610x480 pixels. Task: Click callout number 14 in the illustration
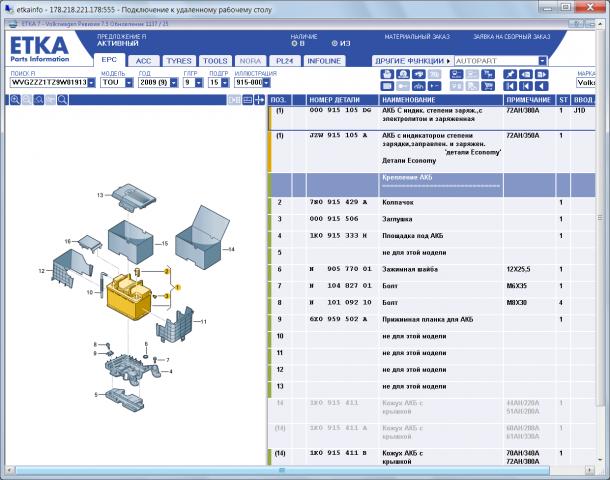231,249
